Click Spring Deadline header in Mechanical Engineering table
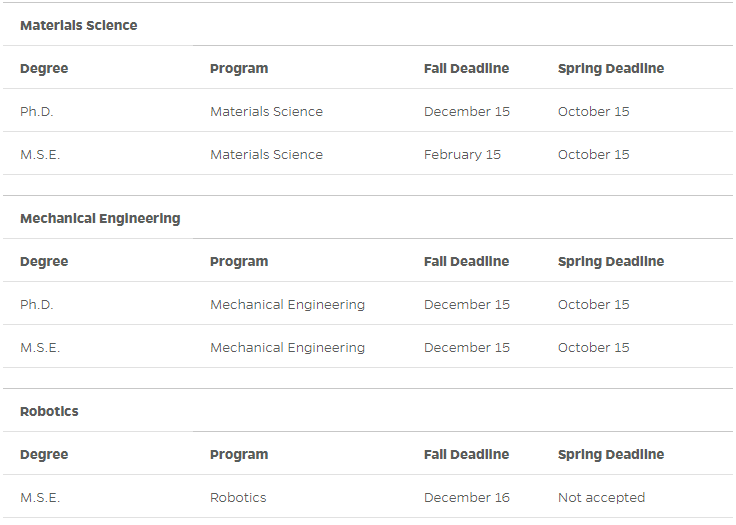Screen dimensions: 736x525 [611, 262]
